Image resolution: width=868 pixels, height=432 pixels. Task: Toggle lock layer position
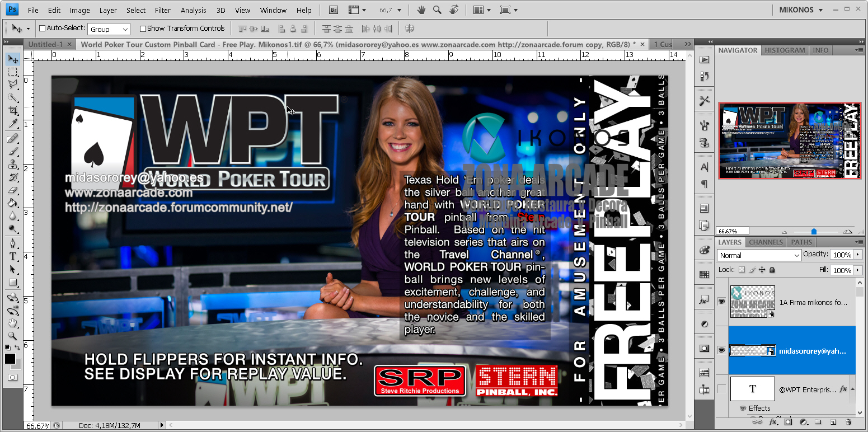(762, 270)
